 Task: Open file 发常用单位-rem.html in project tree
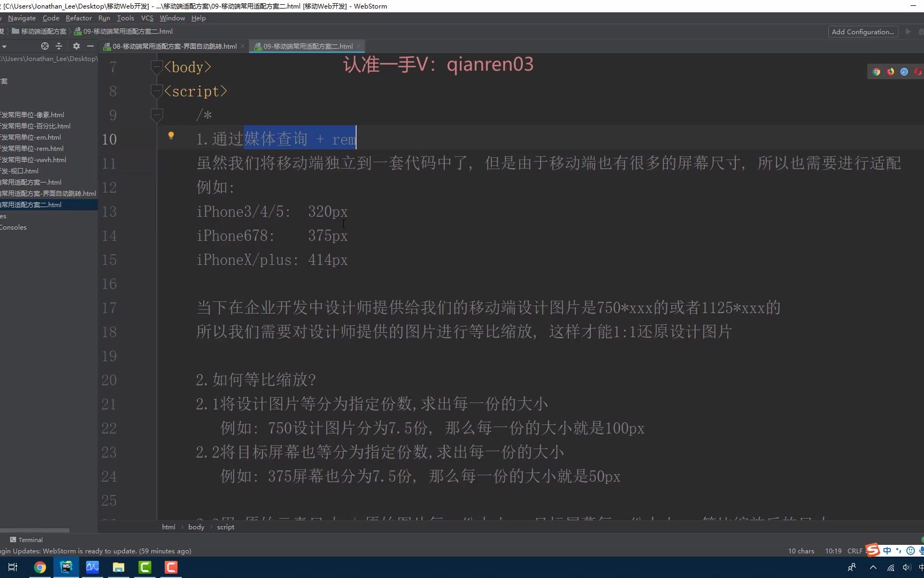coord(32,149)
